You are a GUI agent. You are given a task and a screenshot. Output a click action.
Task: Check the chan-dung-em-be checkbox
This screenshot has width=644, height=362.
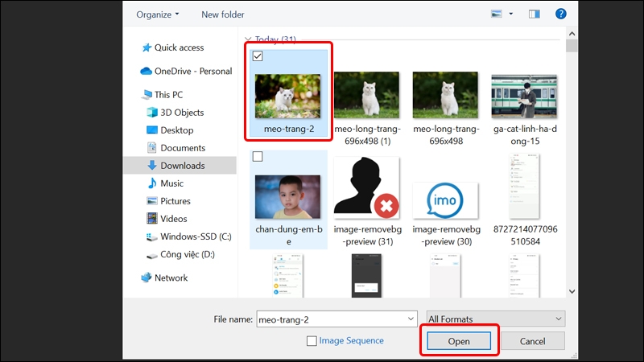point(258,156)
